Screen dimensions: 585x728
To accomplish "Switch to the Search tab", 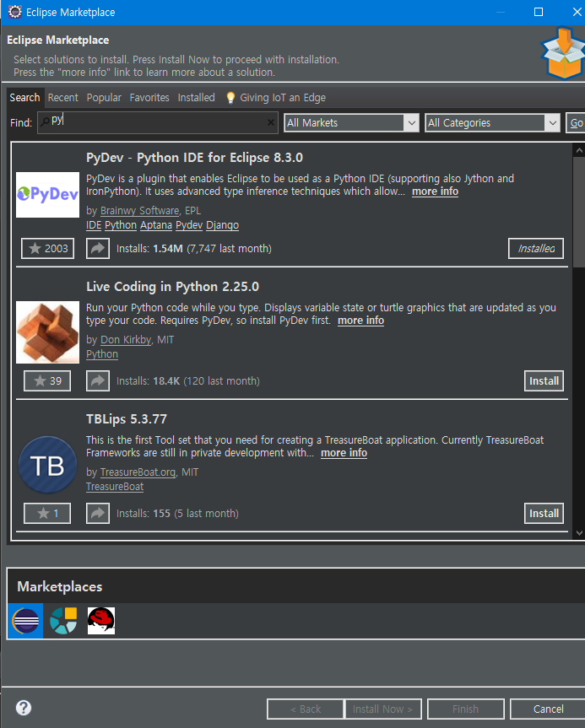I will [x=25, y=98].
